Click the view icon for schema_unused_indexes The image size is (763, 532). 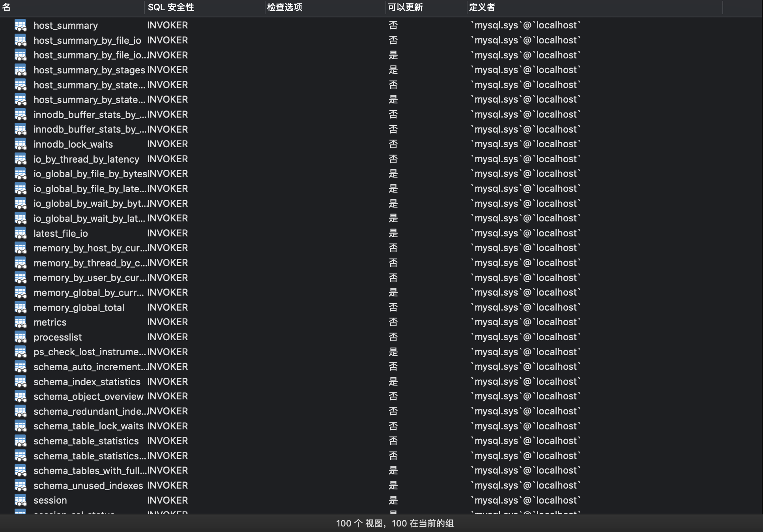[20, 485]
